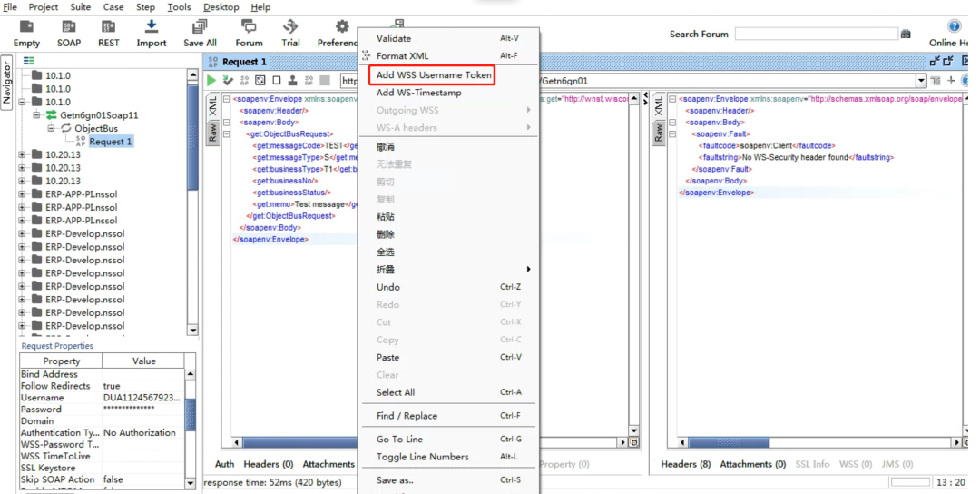
Task: Collapse the Getn6gn01Soap11 interface node
Action: [x=36, y=115]
